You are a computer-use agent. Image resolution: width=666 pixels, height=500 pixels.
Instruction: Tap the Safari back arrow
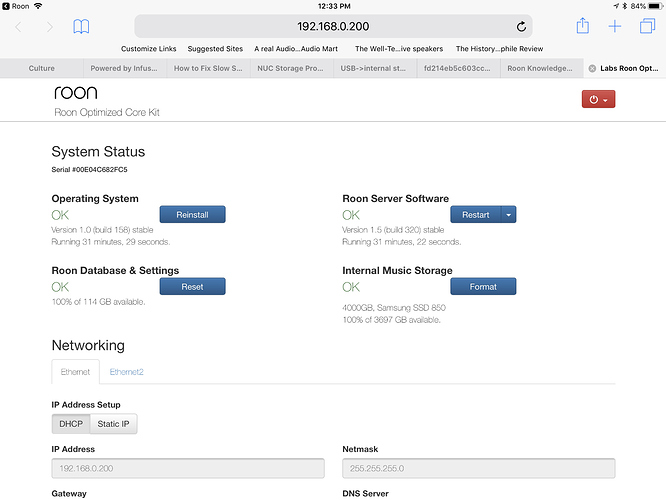click(x=18, y=27)
